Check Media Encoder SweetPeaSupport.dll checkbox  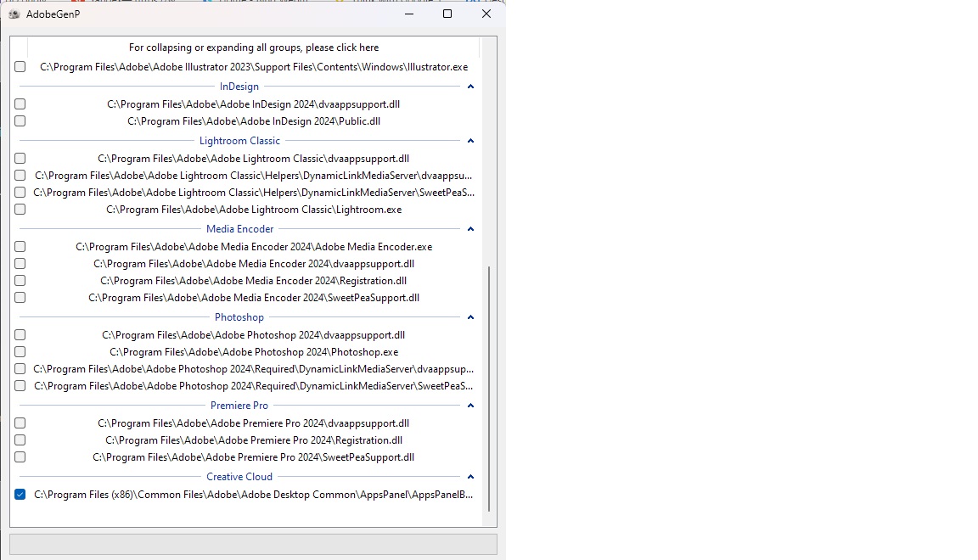coord(20,298)
